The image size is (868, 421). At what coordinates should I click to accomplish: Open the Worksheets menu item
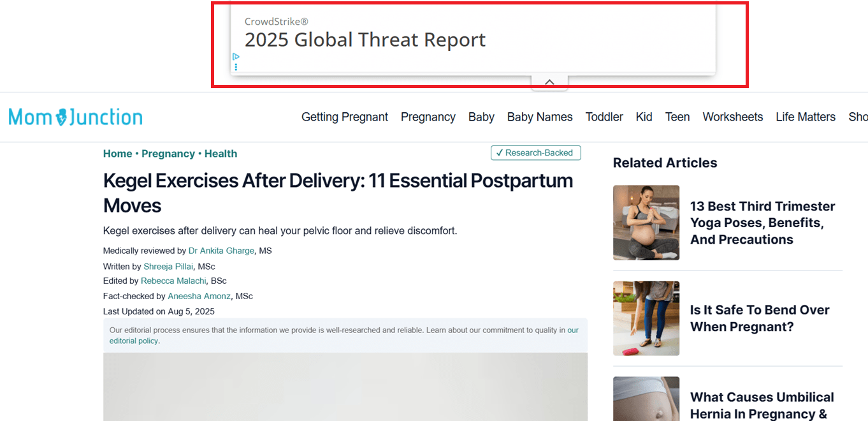732,117
